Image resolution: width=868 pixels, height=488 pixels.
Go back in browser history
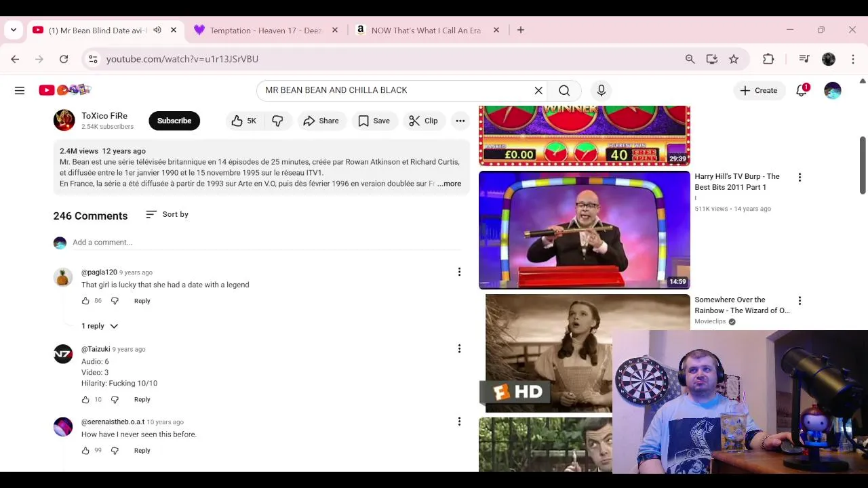[x=15, y=59]
